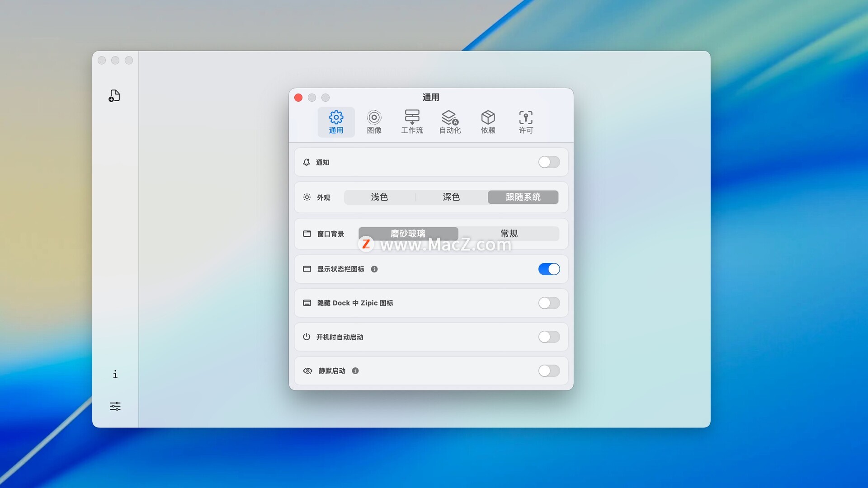868x488 pixels.
Task: Toggle 隐藏 Dock 中 Zipic 图标 switch
Action: pyautogui.click(x=549, y=303)
